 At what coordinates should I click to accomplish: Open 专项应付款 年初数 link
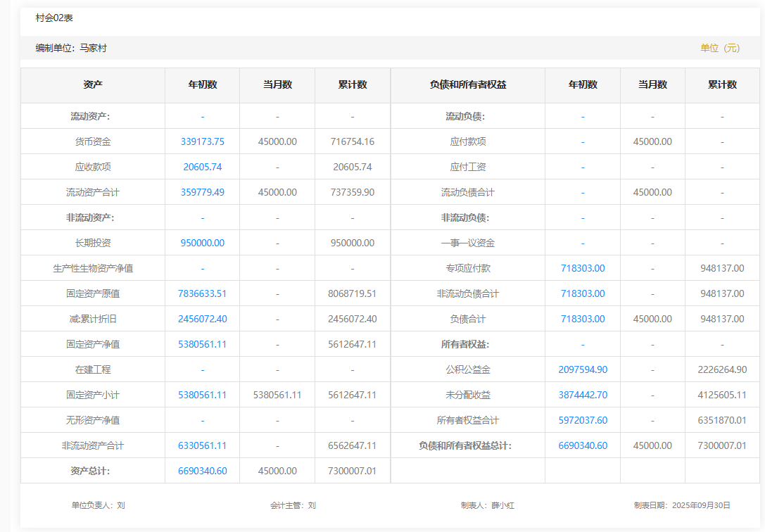(582, 268)
